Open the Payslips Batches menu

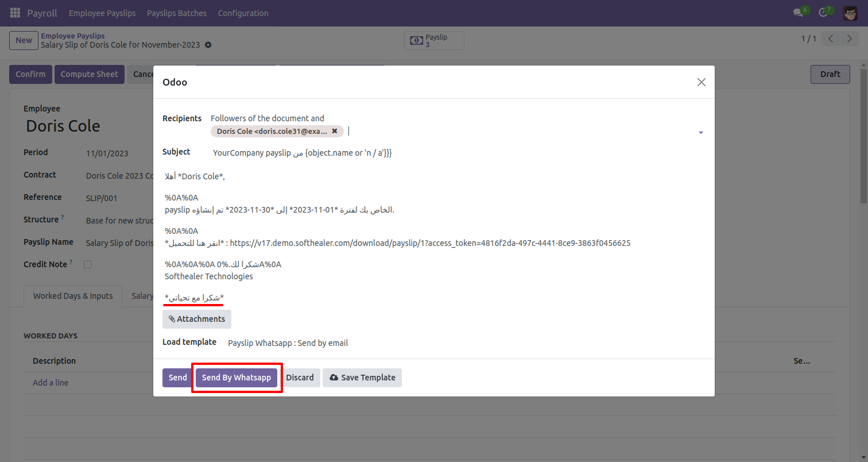tap(177, 13)
